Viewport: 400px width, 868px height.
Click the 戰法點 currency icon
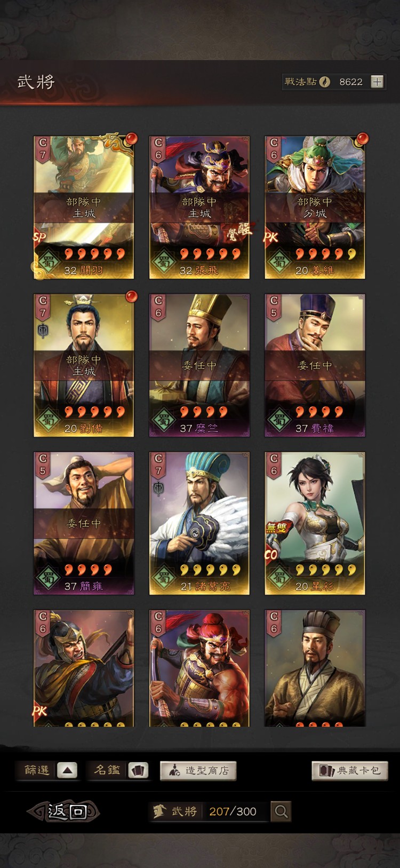tap(325, 82)
